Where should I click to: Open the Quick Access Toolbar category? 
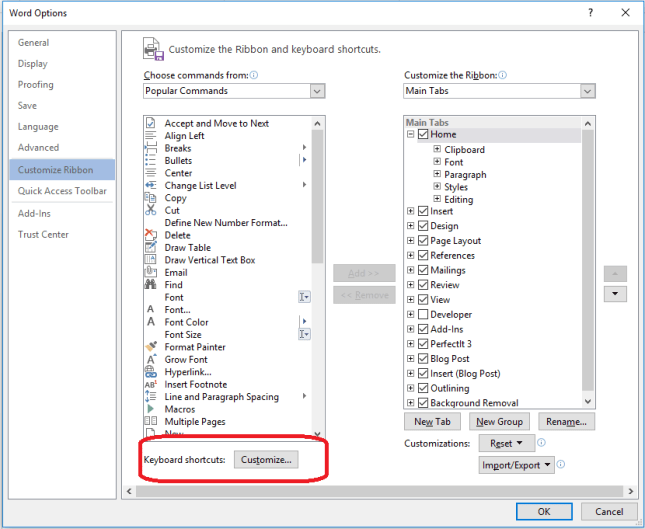click(62, 191)
